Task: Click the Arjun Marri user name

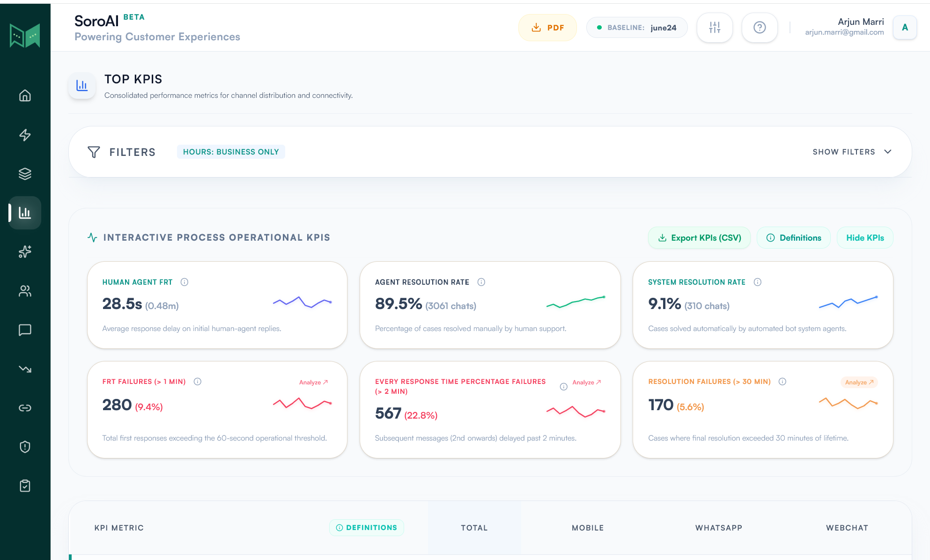Action: pyautogui.click(x=861, y=22)
